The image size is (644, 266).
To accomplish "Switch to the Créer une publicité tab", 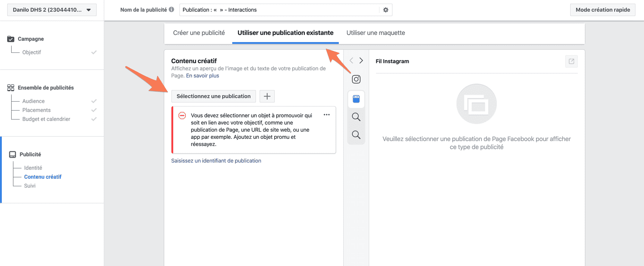I will [x=199, y=33].
